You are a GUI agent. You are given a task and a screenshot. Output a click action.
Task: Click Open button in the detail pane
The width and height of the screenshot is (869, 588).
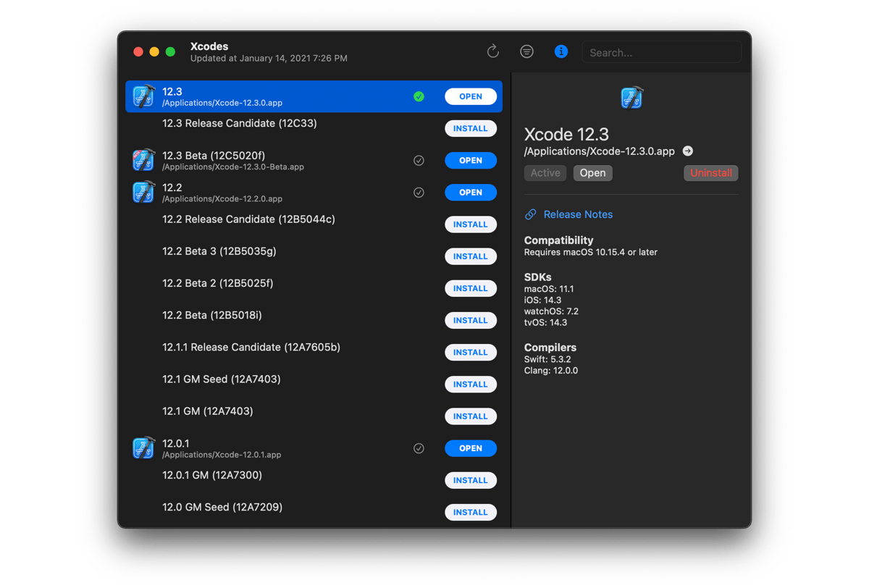(592, 173)
